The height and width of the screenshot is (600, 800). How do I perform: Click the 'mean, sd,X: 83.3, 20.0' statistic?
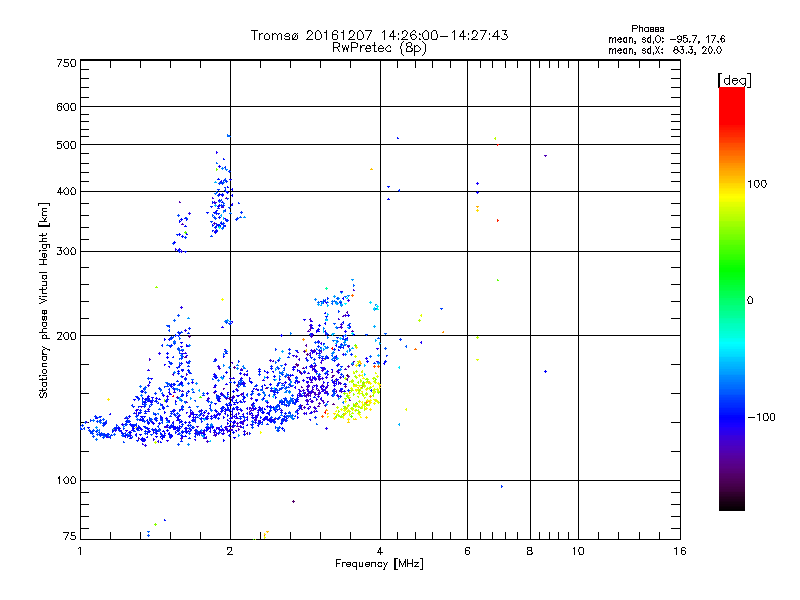(x=665, y=50)
